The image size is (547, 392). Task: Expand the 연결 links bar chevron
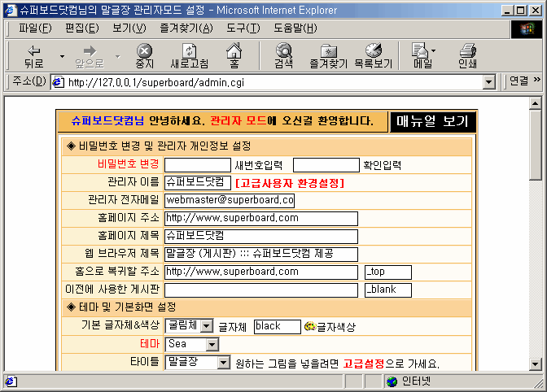pyautogui.click(x=537, y=80)
